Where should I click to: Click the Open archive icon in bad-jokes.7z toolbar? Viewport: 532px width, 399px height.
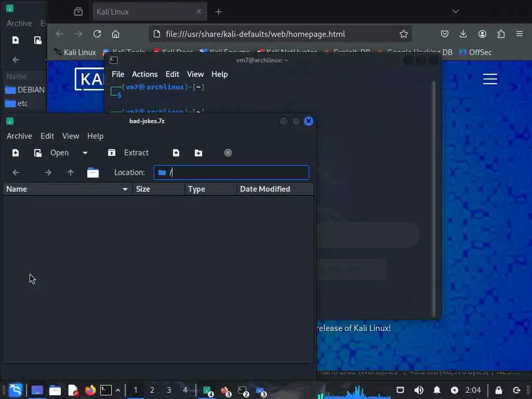(37, 153)
